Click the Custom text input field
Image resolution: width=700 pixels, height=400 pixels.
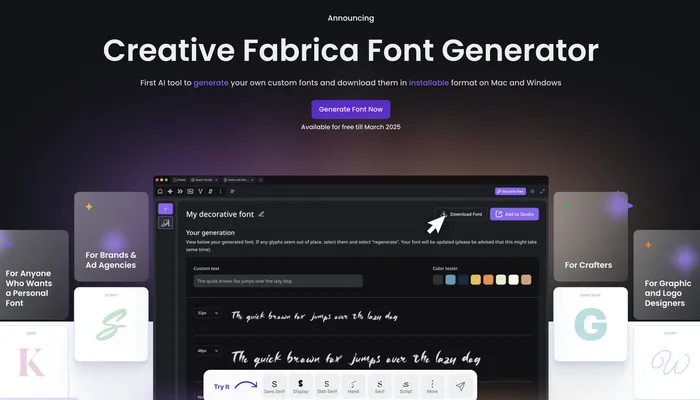[277, 282]
